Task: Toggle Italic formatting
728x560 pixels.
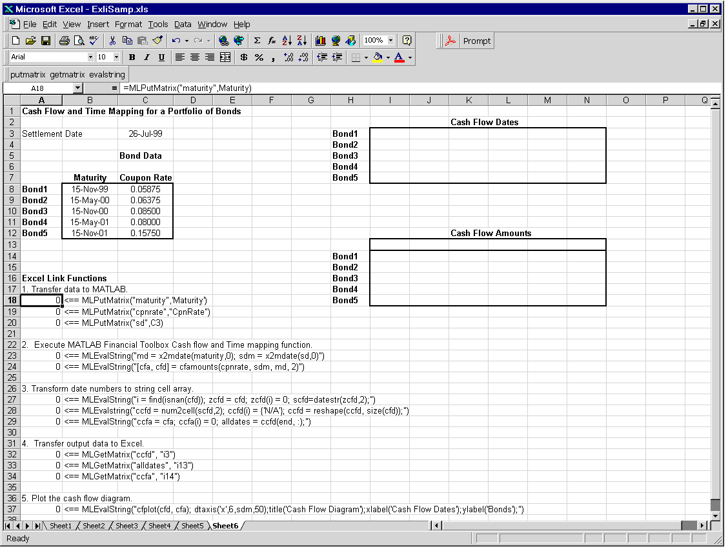Action: (147, 57)
